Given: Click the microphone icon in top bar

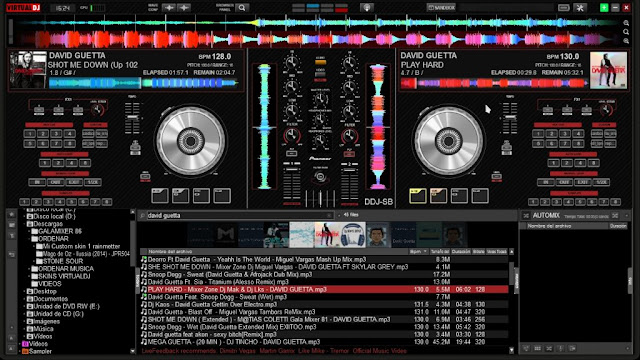Looking at the screenshot, I should coord(367,8).
